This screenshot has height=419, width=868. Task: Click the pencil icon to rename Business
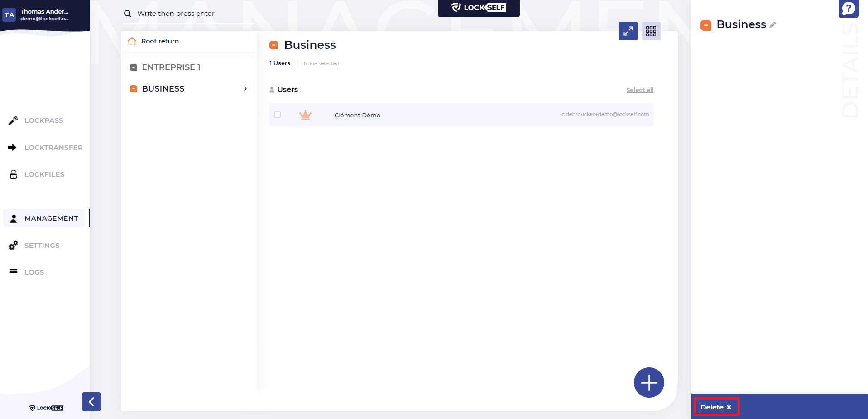[772, 25]
